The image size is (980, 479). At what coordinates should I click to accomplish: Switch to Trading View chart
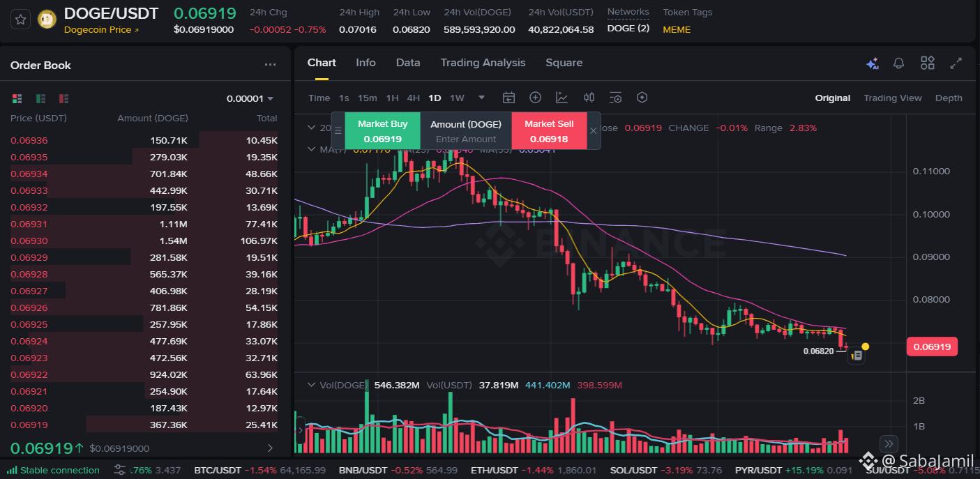click(x=892, y=98)
